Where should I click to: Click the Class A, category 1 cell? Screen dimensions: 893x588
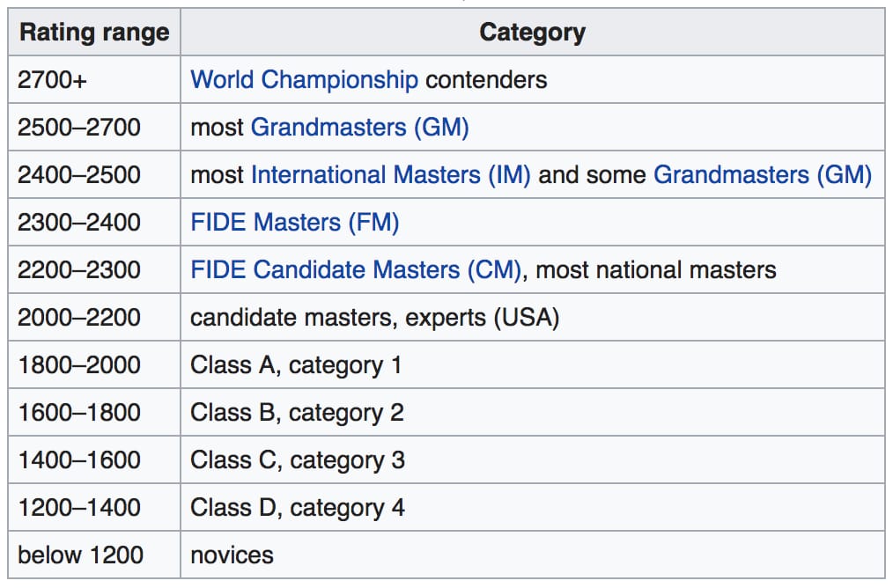point(533,365)
